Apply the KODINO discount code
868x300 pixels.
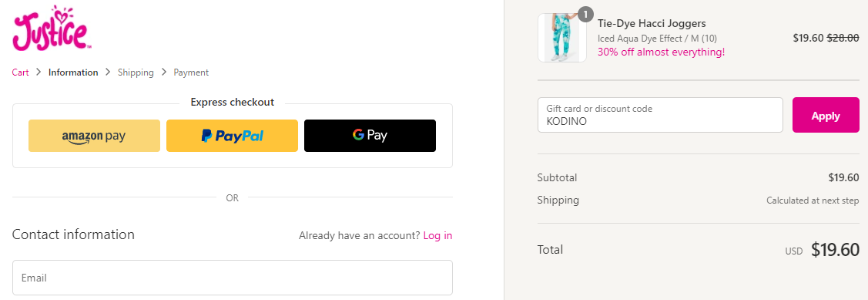826,116
